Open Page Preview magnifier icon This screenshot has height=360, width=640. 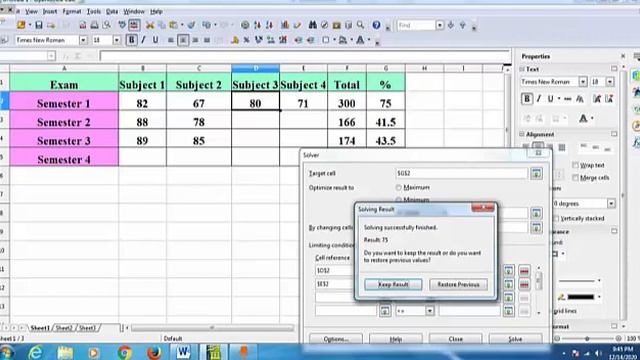tap(107, 25)
